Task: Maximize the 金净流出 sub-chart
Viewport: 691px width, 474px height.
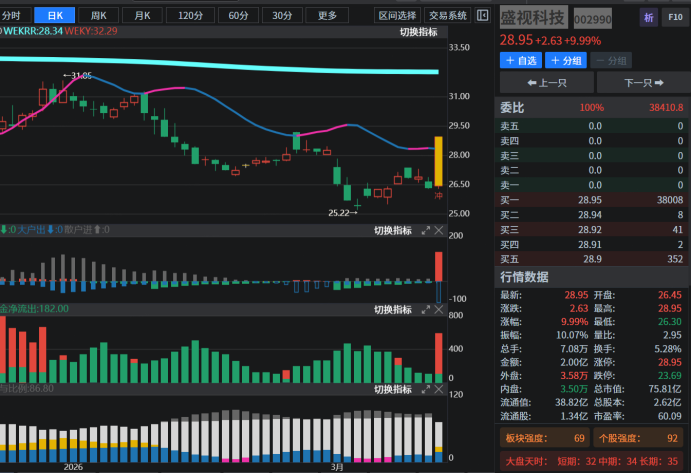Action: pyautogui.click(x=427, y=309)
